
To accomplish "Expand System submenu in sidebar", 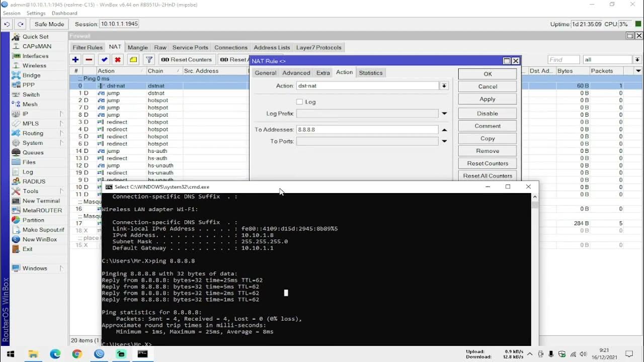I will (61, 143).
